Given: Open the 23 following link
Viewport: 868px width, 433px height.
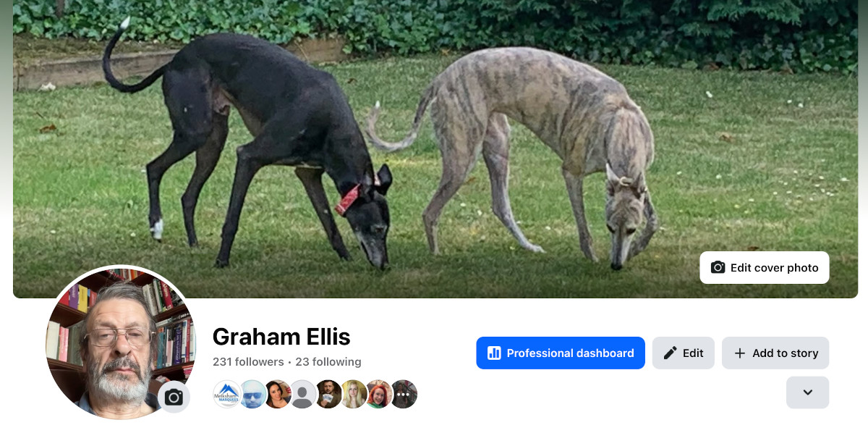Looking at the screenshot, I should click(328, 362).
